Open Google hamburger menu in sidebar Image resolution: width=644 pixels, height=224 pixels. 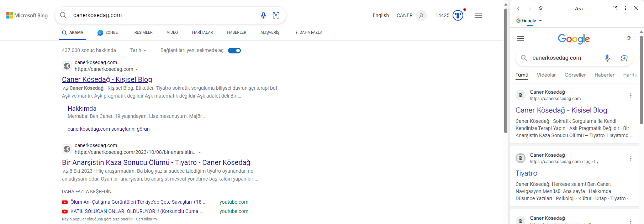click(x=521, y=38)
